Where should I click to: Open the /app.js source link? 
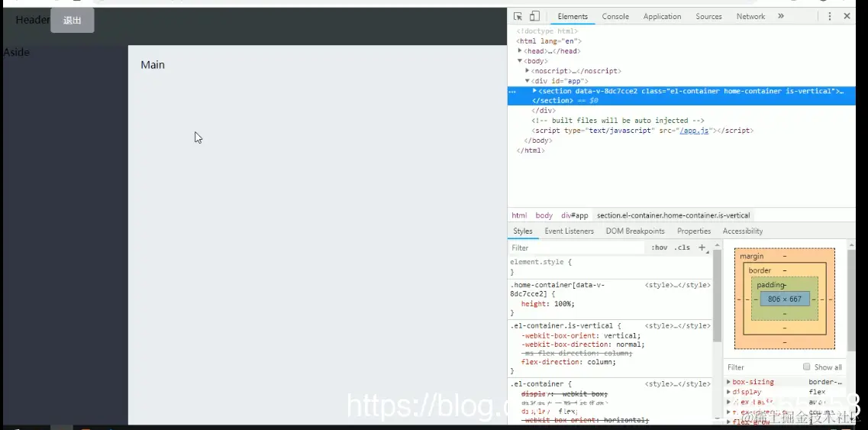tap(694, 131)
